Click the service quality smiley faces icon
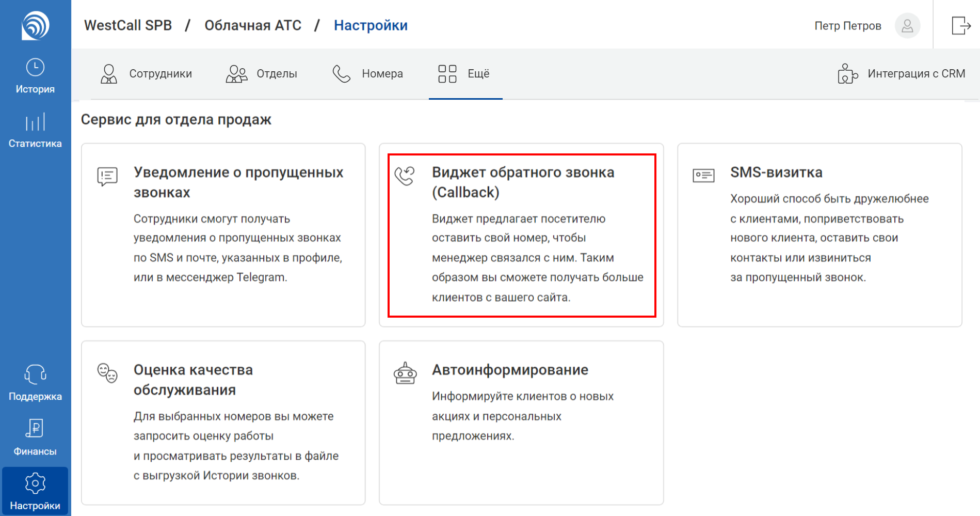This screenshot has width=980, height=516. (107, 373)
